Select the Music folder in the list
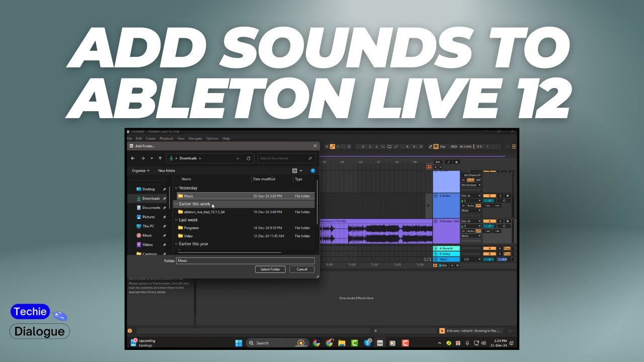Image resolution: width=644 pixels, height=362 pixels. pyautogui.click(x=246, y=196)
